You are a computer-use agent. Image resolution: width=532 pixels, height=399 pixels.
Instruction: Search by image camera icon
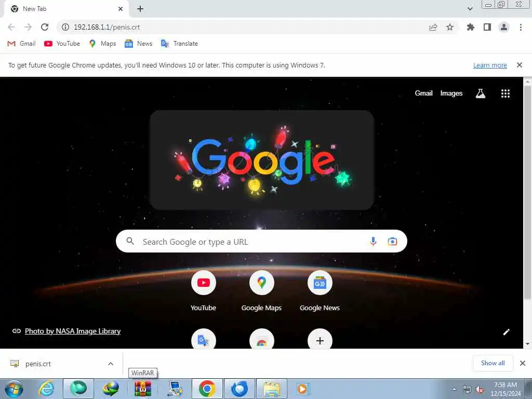tap(392, 241)
